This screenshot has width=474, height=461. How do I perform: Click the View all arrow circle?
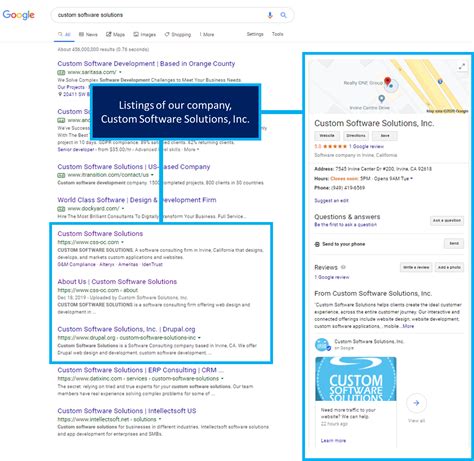point(416,403)
